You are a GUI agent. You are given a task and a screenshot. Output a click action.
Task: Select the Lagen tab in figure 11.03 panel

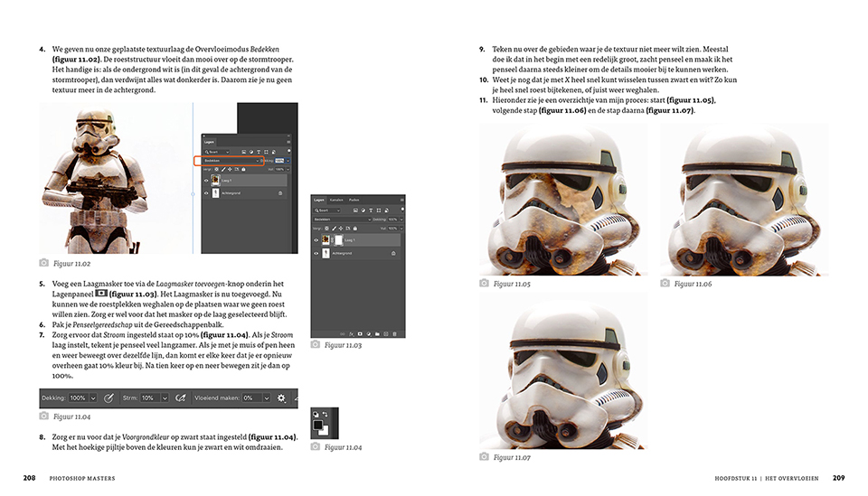click(x=319, y=201)
